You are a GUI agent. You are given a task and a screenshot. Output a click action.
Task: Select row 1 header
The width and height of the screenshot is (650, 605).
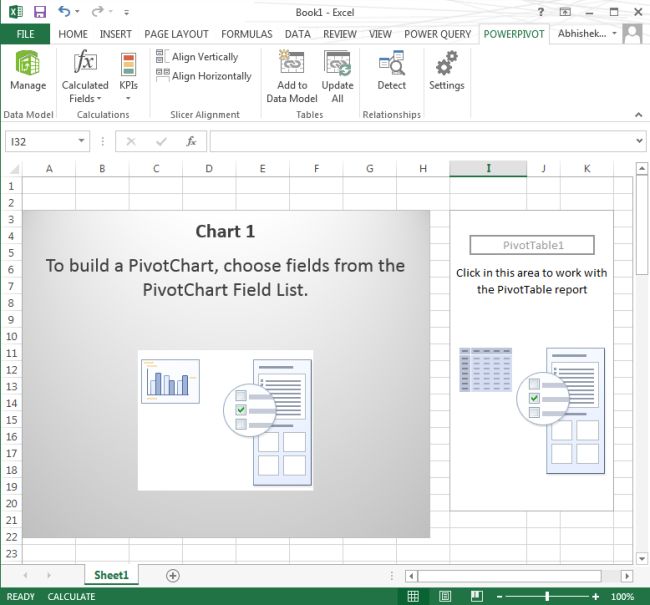click(11, 186)
